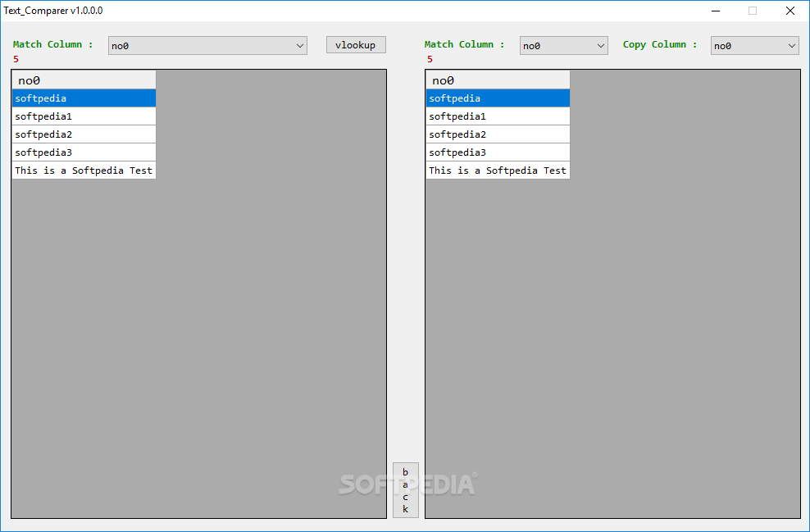Select softpedia1 row in right table
810x532 pixels.
point(498,116)
